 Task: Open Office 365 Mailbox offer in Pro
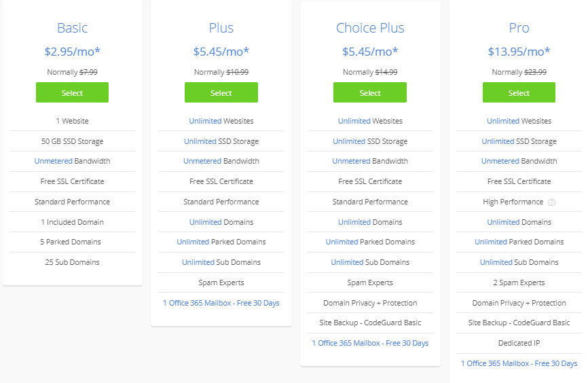point(519,363)
